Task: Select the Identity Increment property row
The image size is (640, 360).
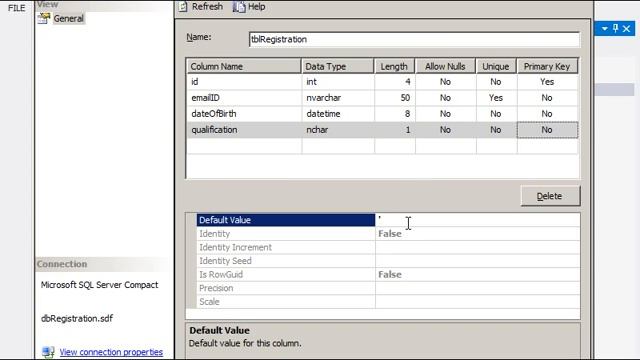Action: click(388, 247)
